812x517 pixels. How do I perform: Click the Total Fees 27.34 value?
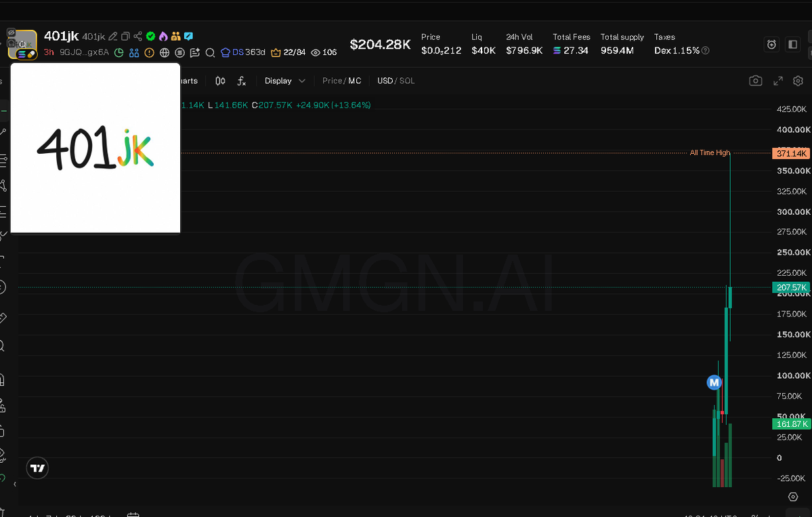tap(571, 51)
